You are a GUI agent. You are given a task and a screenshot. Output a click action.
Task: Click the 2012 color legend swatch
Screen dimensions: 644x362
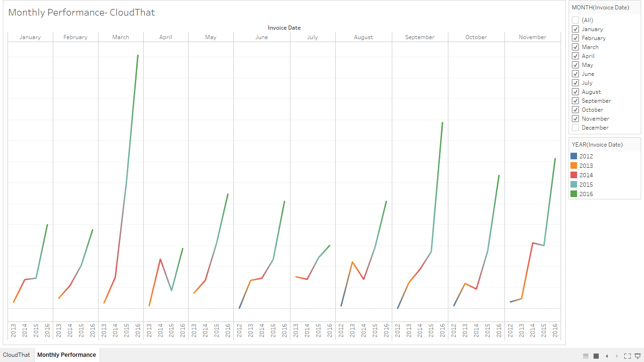574,156
